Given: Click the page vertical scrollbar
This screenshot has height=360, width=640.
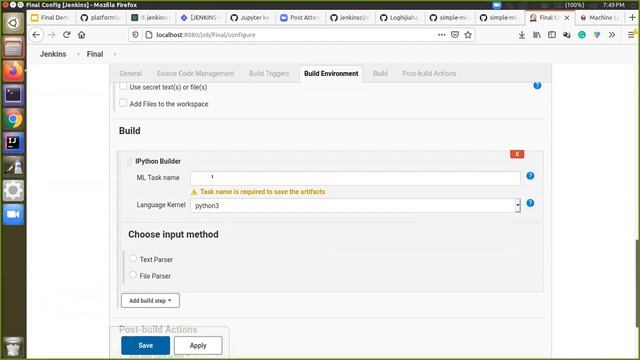Looking at the screenshot, I should point(637,284).
